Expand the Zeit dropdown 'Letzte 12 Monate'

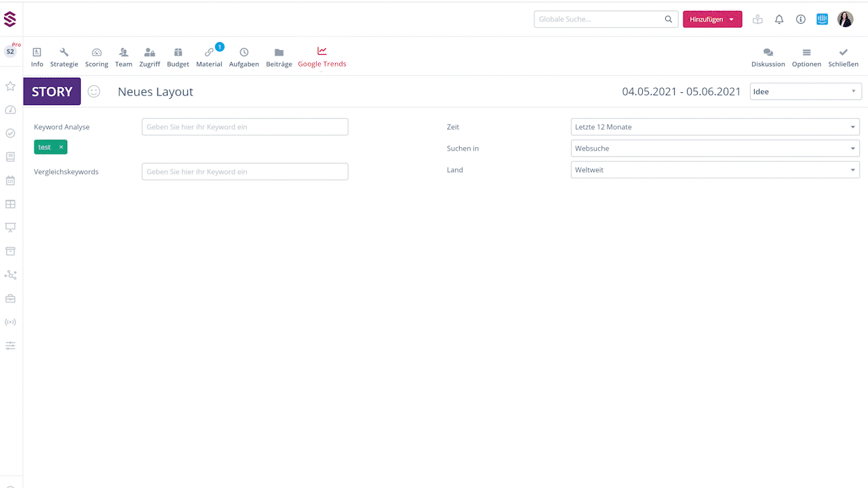[715, 127]
